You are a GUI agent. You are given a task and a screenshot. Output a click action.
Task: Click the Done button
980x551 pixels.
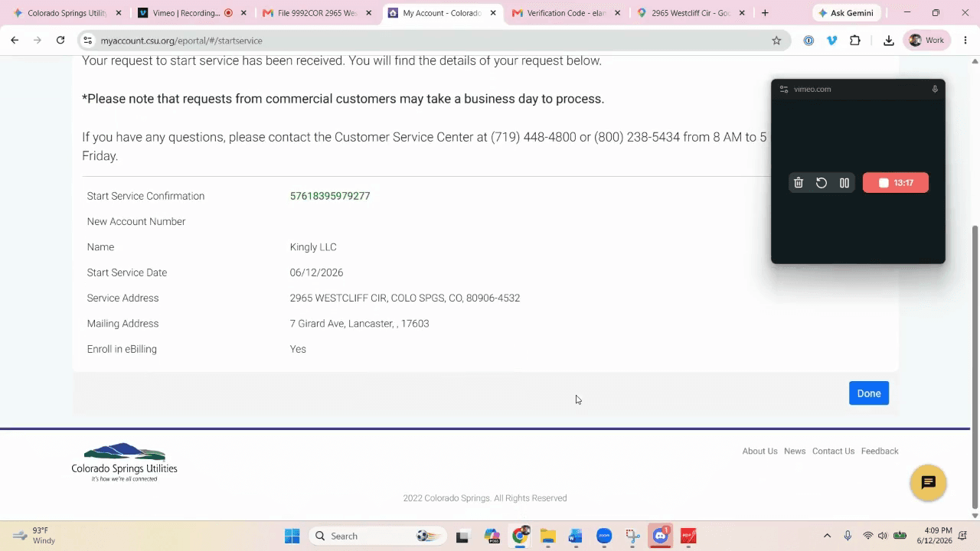click(868, 393)
